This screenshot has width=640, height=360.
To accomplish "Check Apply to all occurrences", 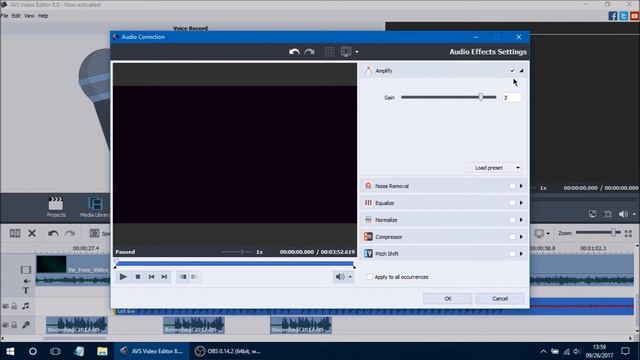I will click(369, 277).
